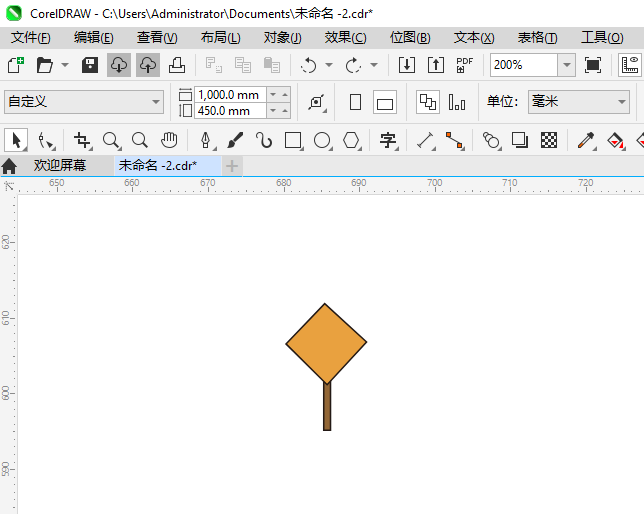Screen dimensions: 644x514
Task: Select the Parallel Dimension tool
Action: pyautogui.click(x=426, y=141)
